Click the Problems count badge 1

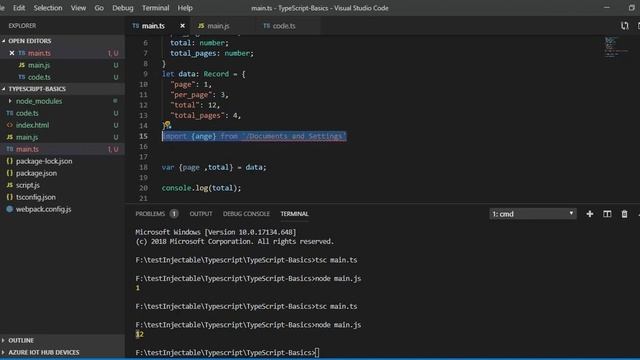(174, 214)
